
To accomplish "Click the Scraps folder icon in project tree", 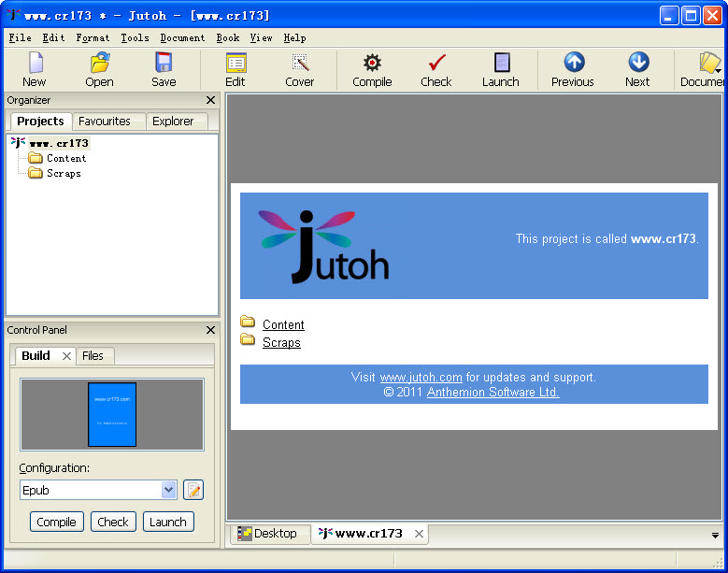I will pyautogui.click(x=36, y=173).
